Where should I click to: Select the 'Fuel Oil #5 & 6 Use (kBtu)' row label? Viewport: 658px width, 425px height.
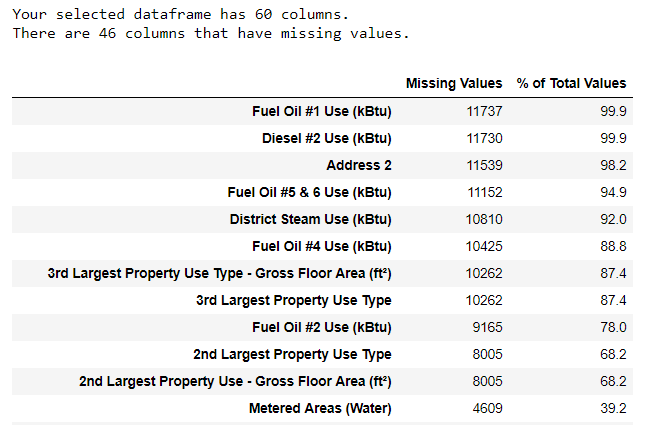coord(309,192)
